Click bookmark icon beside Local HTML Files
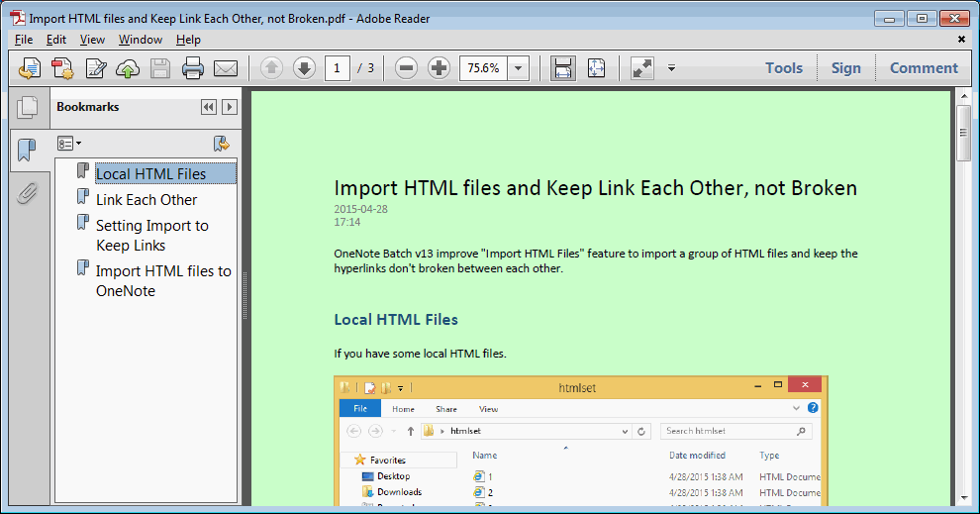This screenshot has width=980, height=514. click(x=82, y=170)
